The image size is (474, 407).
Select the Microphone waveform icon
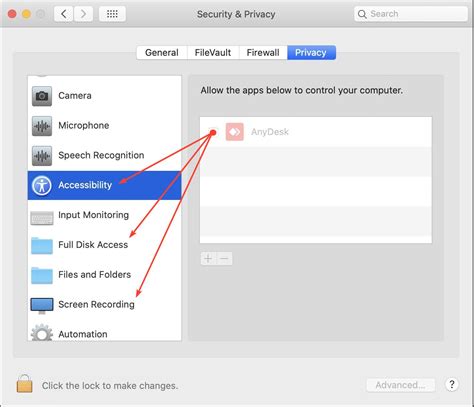point(42,126)
